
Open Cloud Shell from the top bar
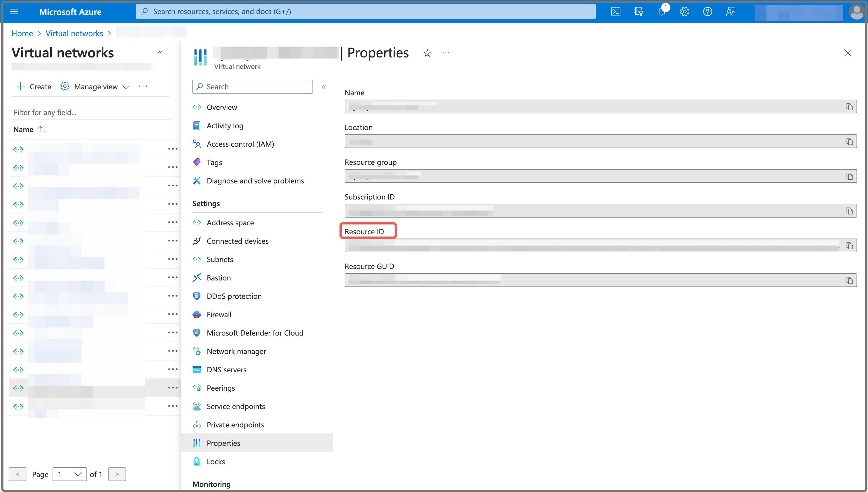pos(616,11)
